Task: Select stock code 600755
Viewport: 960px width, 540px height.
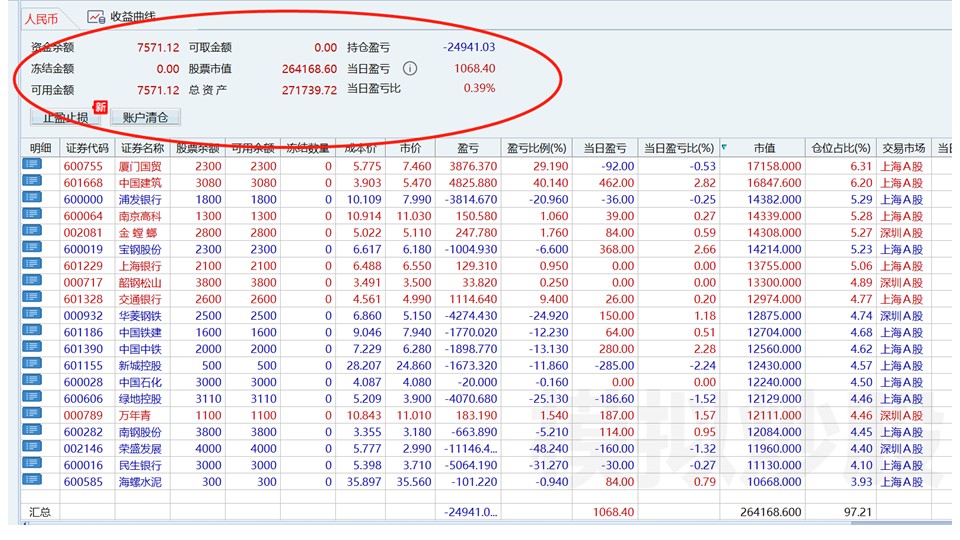Action: (x=83, y=166)
